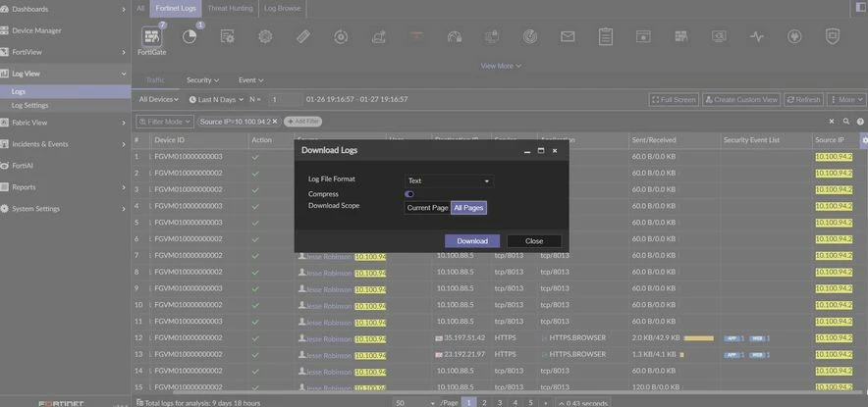Image resolution: width=868 pixels, height=407 pixels.
Task: Minimize the Download Logs dialog
Action: [x=527, y=151]
